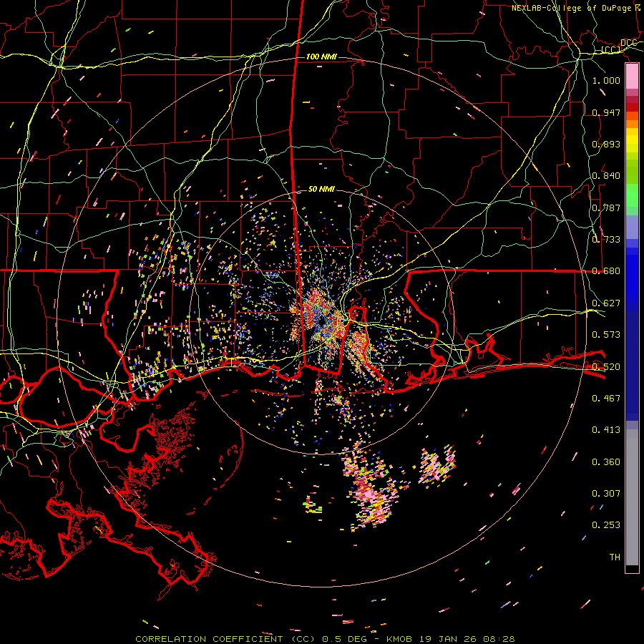
Task: Select the 0.467 color scale label
Action: coord(606,398)
